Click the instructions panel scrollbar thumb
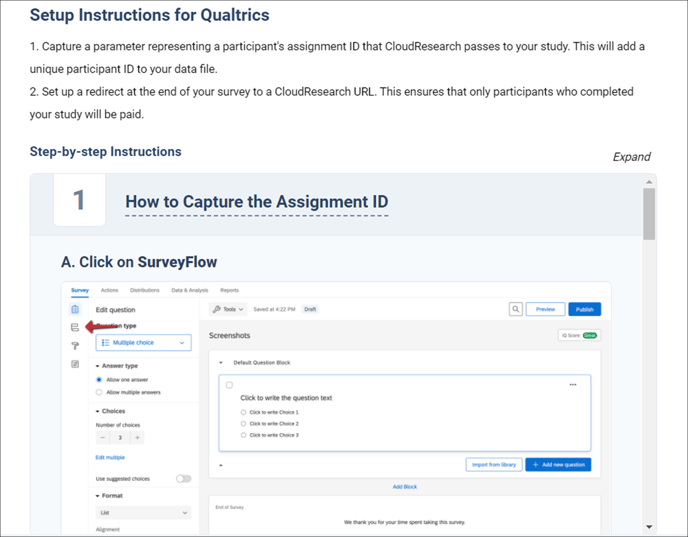The image size is (688, 537). 649,214
